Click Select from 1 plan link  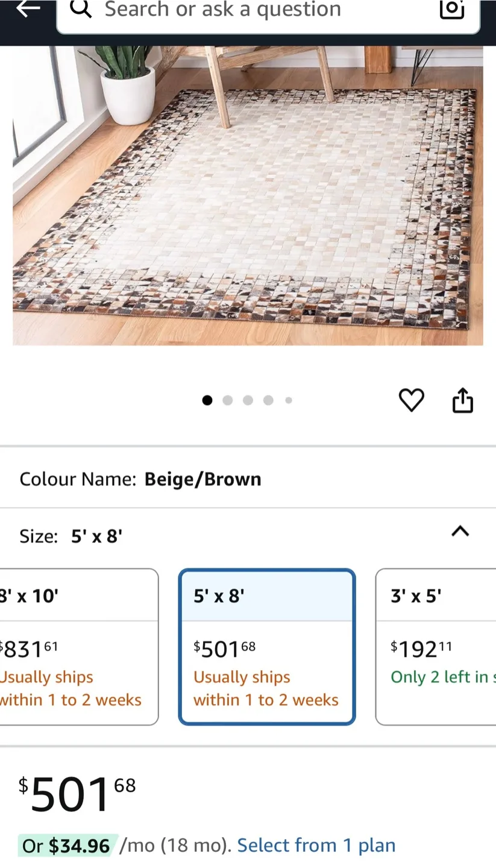(315, 845)
